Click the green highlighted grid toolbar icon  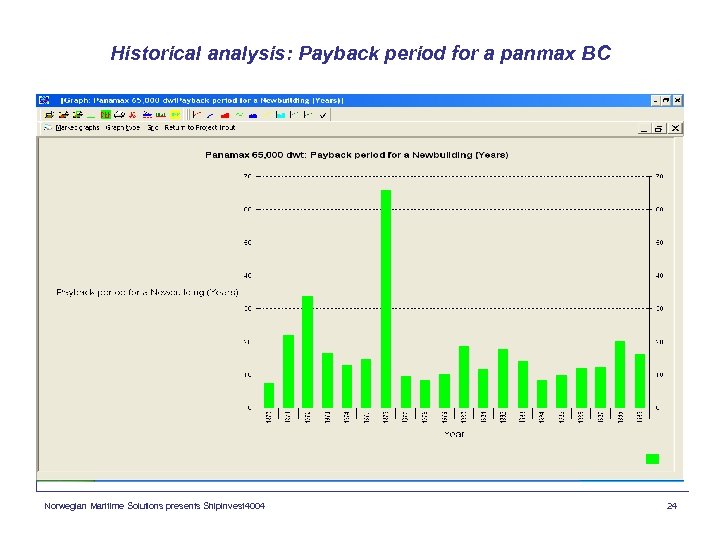point(106,115)
